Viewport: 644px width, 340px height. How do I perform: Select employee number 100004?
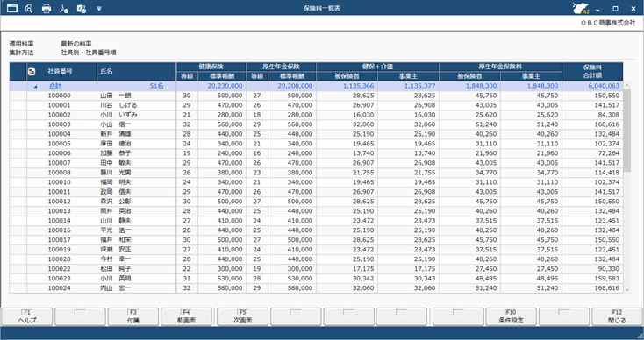click(59, 134)
